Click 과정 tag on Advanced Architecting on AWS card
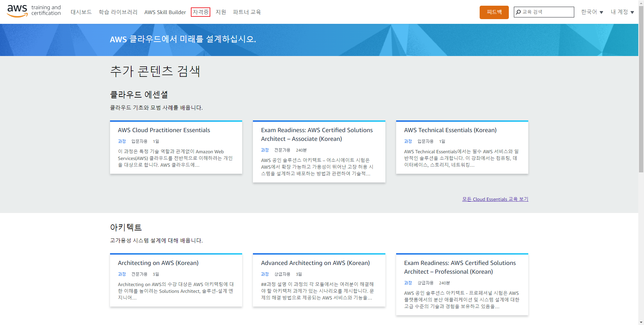 [265, 274]
